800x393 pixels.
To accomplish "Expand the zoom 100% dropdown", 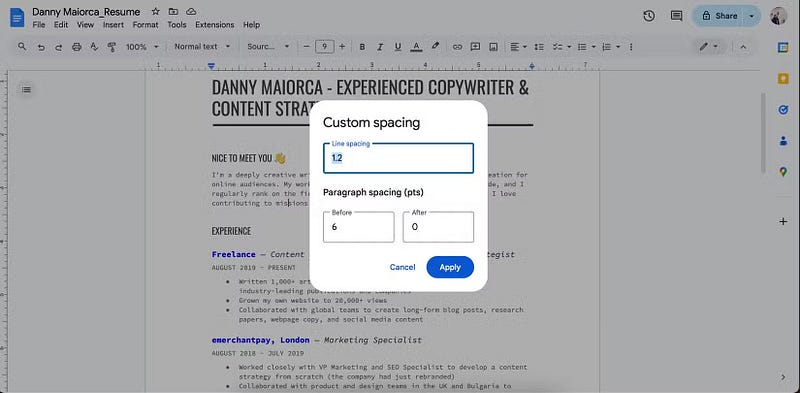I will [142, 46].
